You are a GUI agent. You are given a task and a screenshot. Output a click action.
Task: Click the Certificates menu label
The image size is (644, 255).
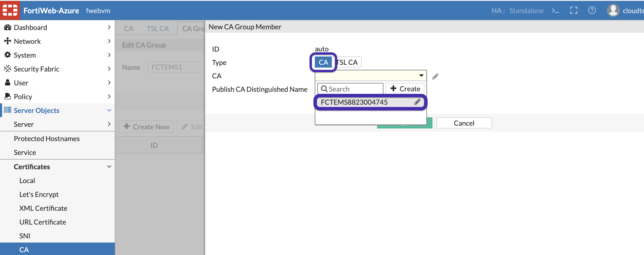(x=32, y=167)
